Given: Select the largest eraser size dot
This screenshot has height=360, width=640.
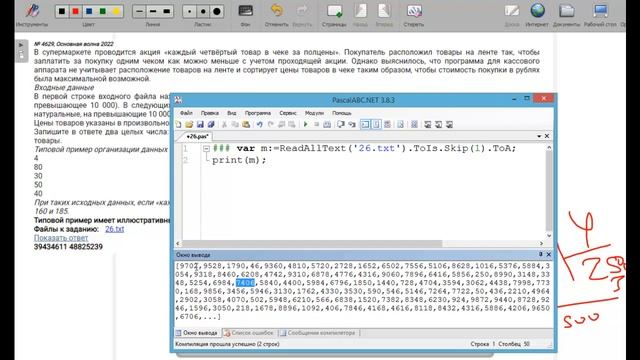Looking at the screenshot, I should pyautogui.click(x=217, y=11).
